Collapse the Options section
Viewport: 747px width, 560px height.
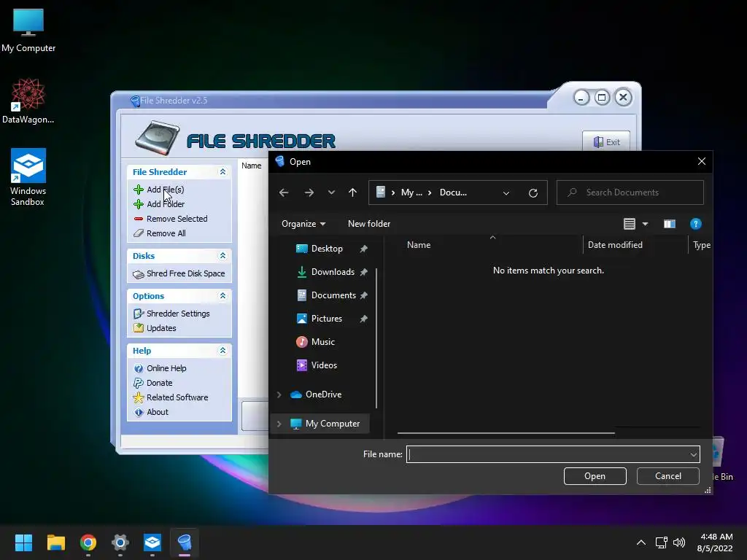click(x=222, y=296)
